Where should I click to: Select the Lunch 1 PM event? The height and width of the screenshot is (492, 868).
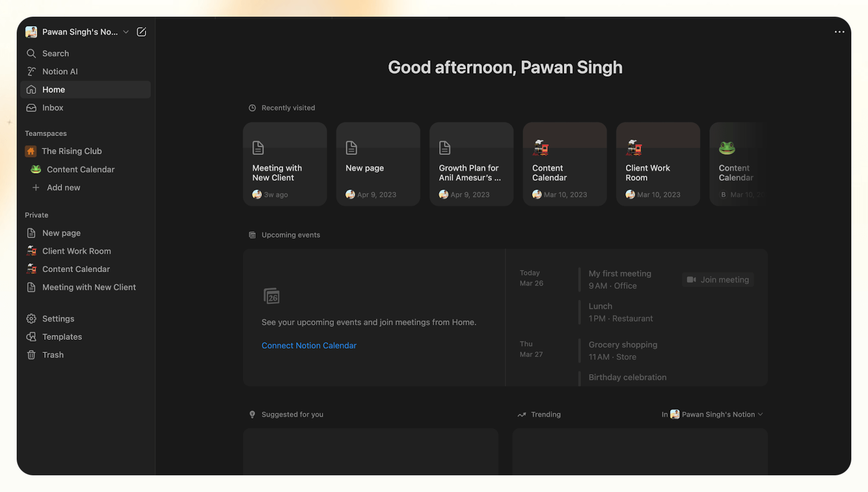point(621,312)
